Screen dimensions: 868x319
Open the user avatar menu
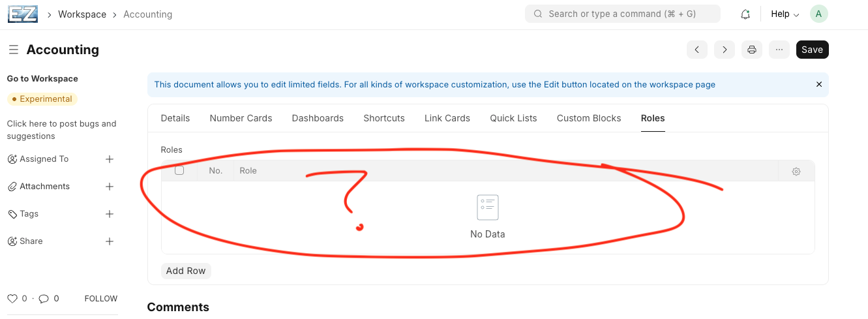point(818,14)
